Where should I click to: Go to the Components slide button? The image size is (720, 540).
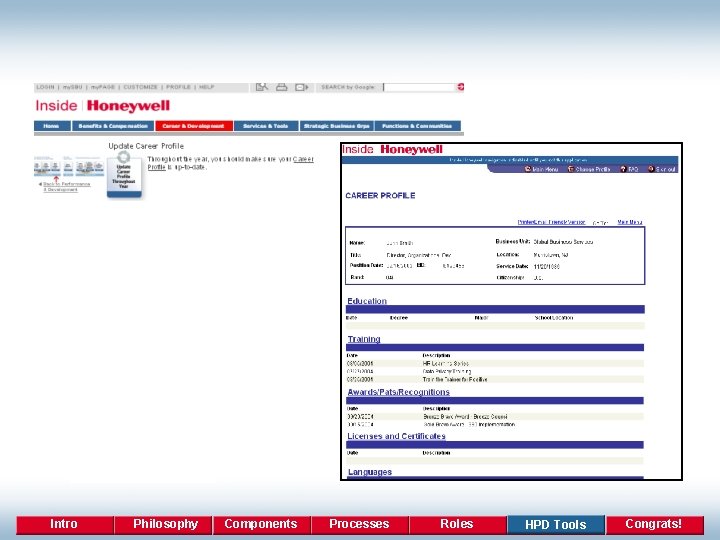[x=262, y=524]
